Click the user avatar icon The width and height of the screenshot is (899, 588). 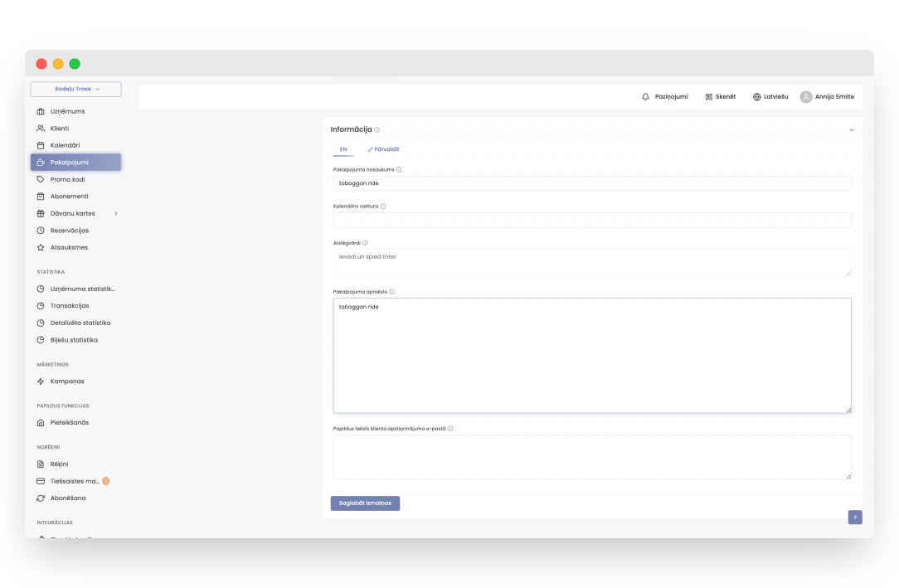(x=805, y=97)
